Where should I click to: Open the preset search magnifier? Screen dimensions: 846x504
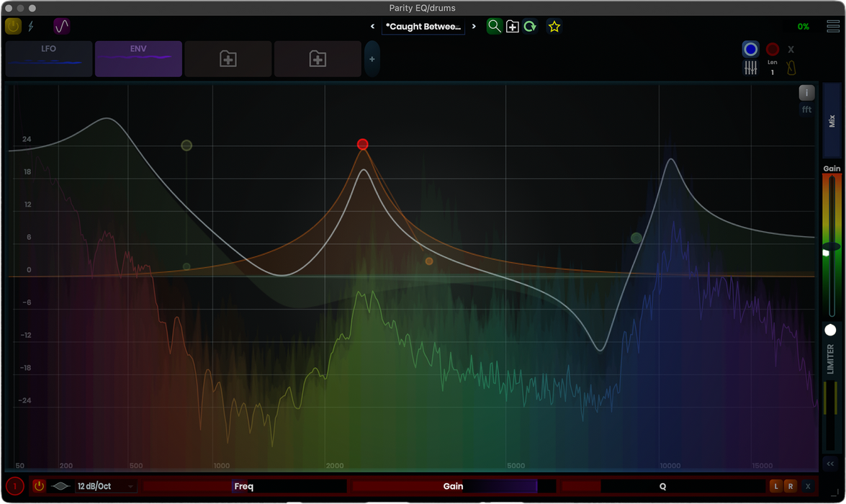(494, 27)
